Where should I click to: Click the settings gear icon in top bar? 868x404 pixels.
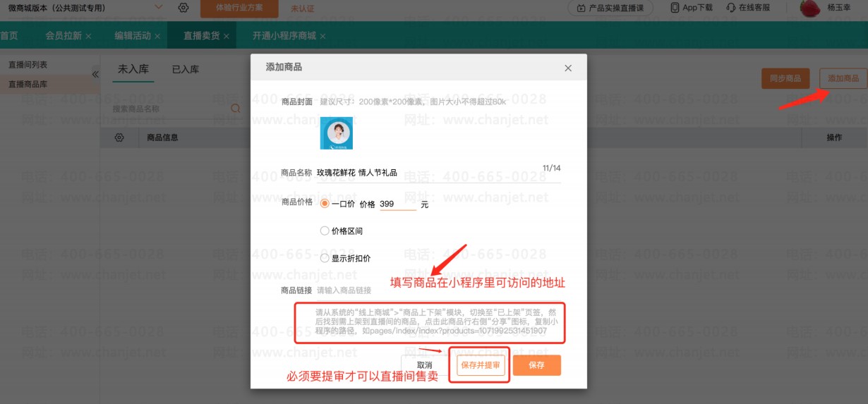click(x=183, y=8)
